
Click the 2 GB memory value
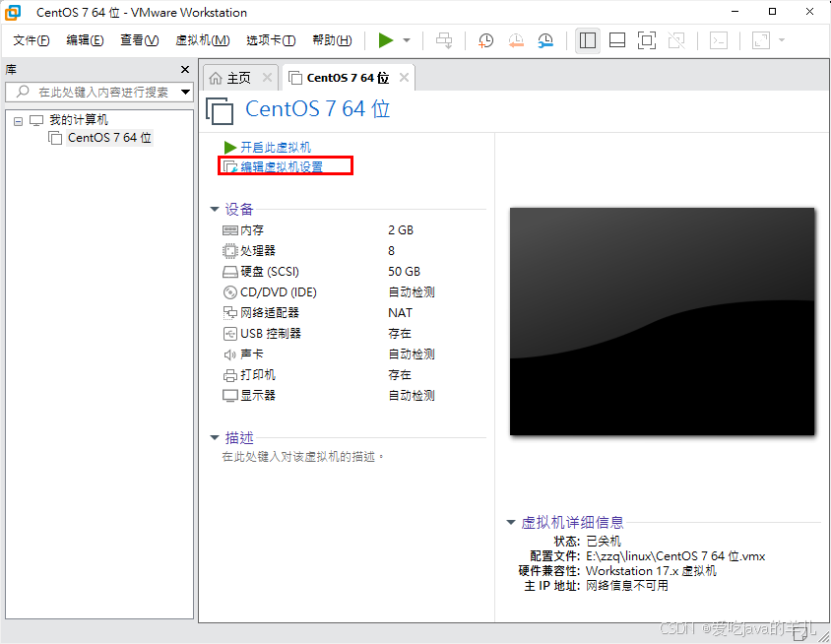(401, 230)
